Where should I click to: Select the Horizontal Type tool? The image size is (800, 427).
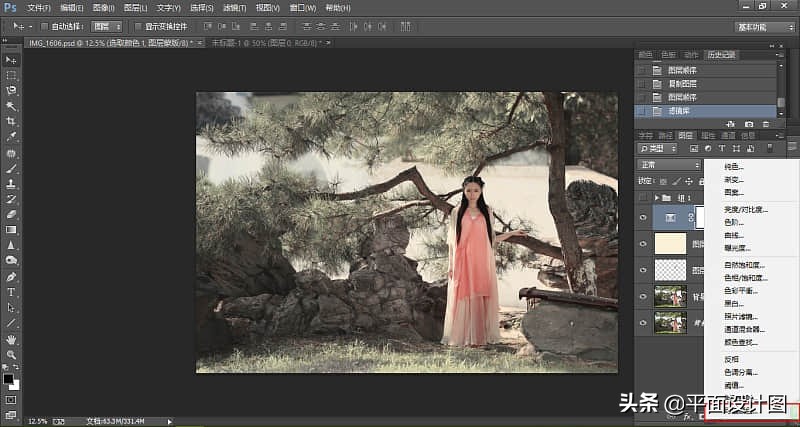click(x=12, y=292)
